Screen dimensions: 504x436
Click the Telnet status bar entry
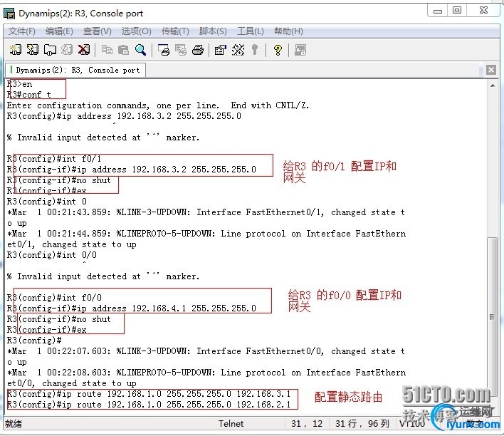(231, 423)
